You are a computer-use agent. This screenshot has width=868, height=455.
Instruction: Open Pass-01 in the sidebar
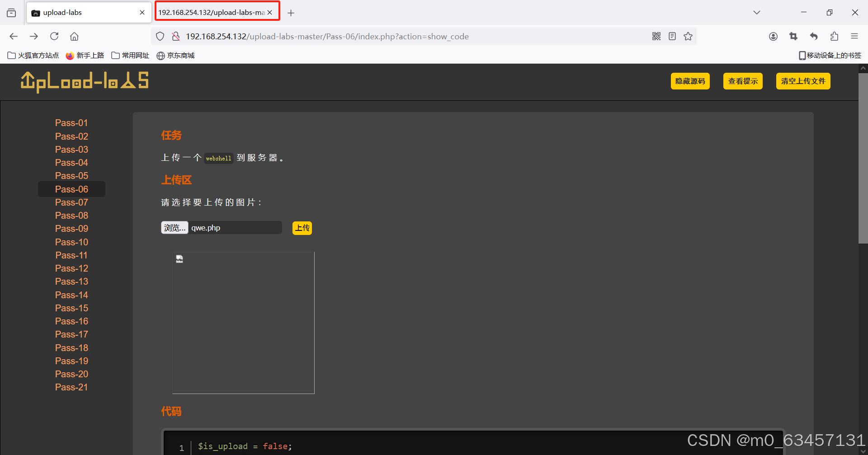click(71, 123)
